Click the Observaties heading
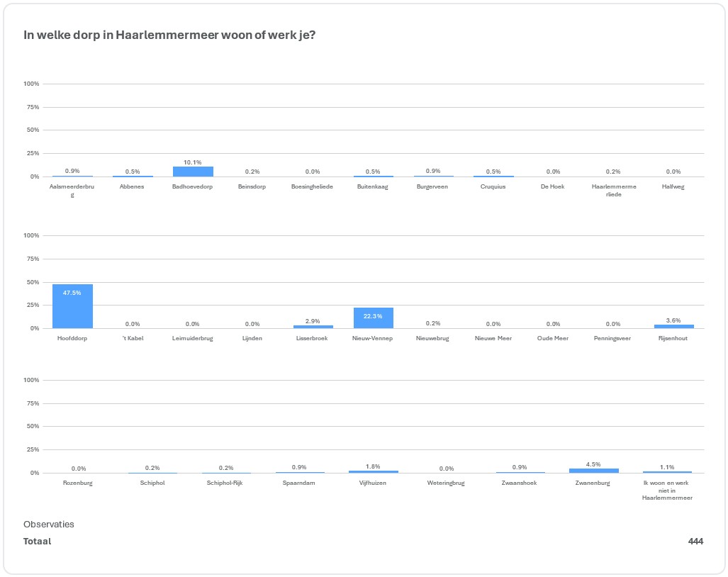 pos(49,525)
